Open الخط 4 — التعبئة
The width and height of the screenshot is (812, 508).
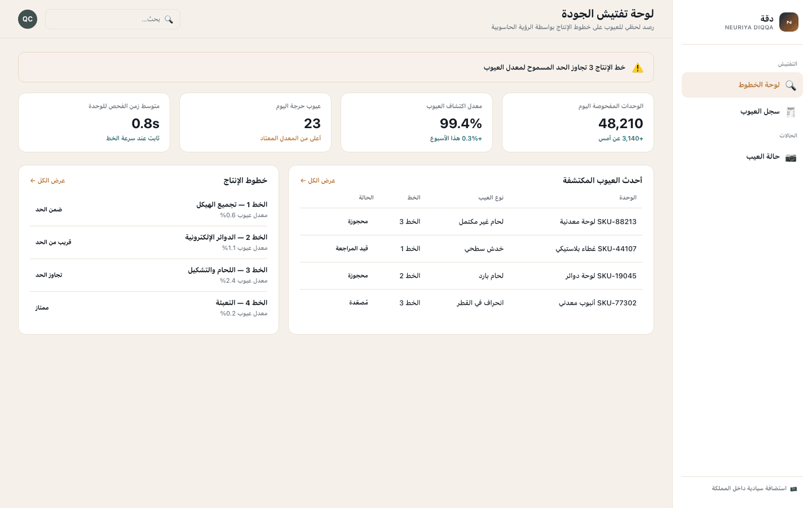coord(149,308)
